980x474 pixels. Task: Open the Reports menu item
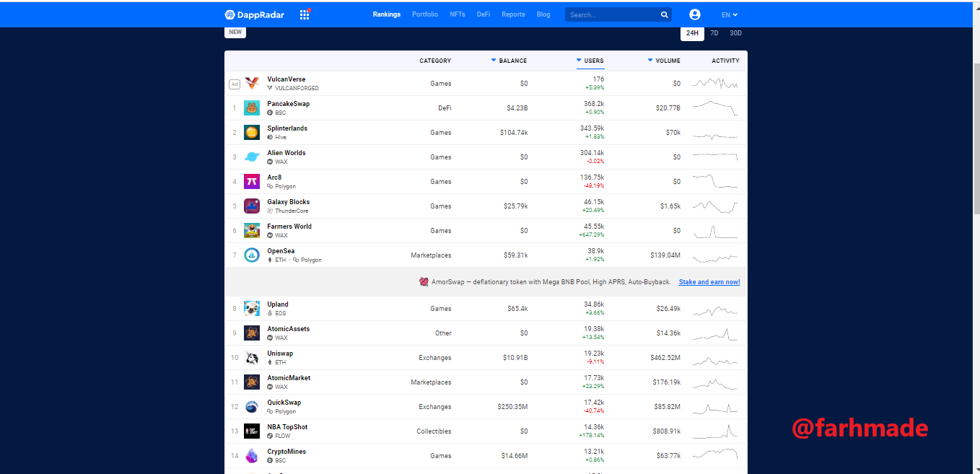[513, 14]
